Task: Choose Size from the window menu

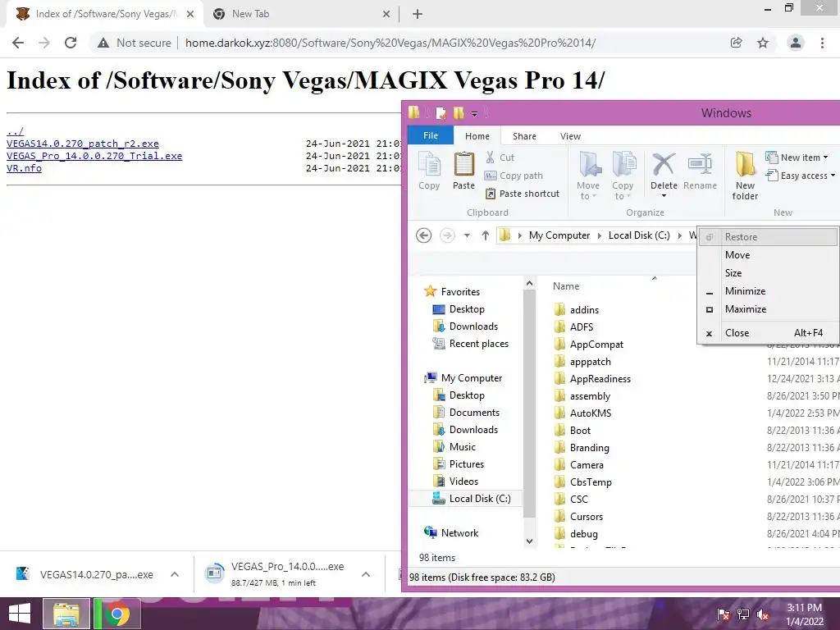Action: 768,273
